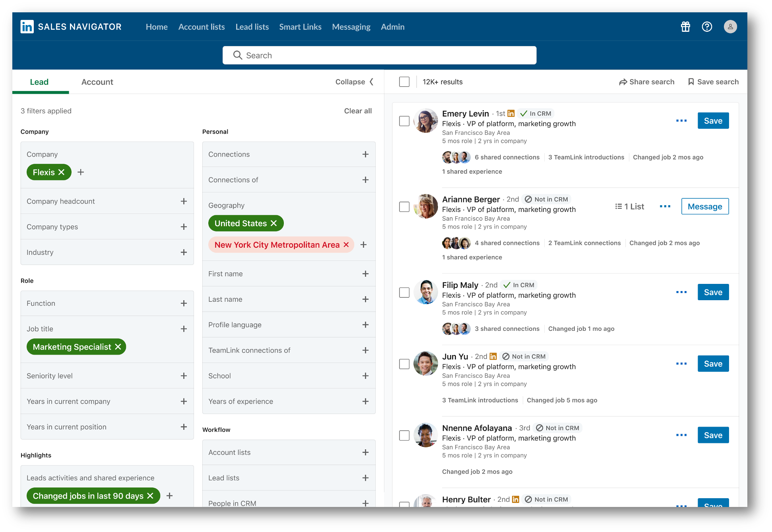Remove the Marketing Specialist job title chip

point(118,347)
